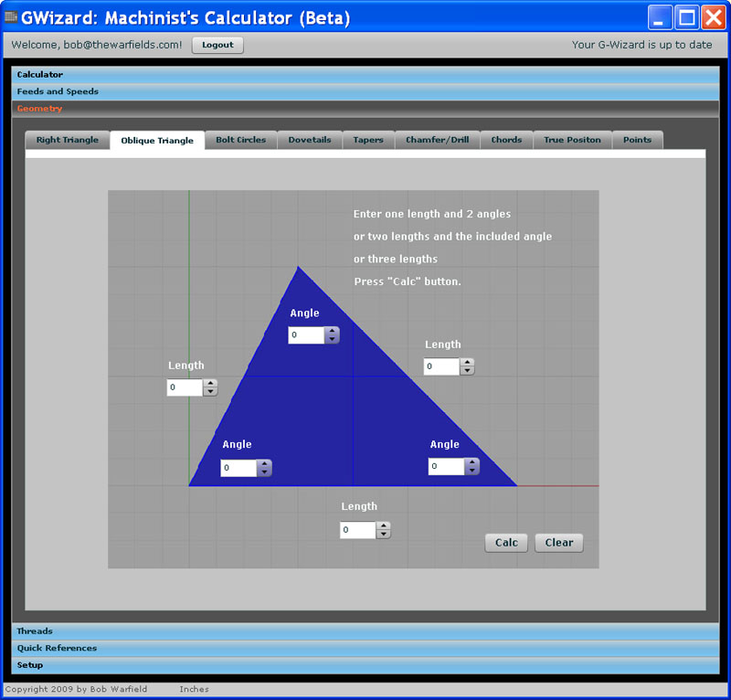Close the GWizard window
Viewport: 731px width, 700px height.
tap(714, 17)
